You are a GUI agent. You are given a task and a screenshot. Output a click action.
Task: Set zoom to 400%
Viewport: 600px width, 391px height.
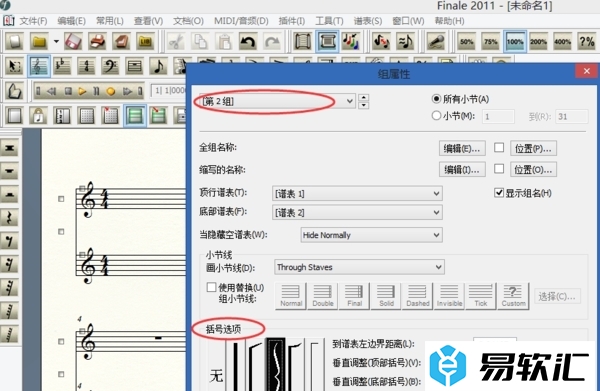click(562, 41)
